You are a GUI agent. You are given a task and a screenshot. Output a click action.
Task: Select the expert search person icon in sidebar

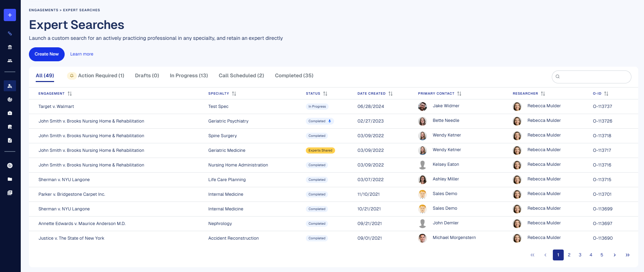coord(10,86)
